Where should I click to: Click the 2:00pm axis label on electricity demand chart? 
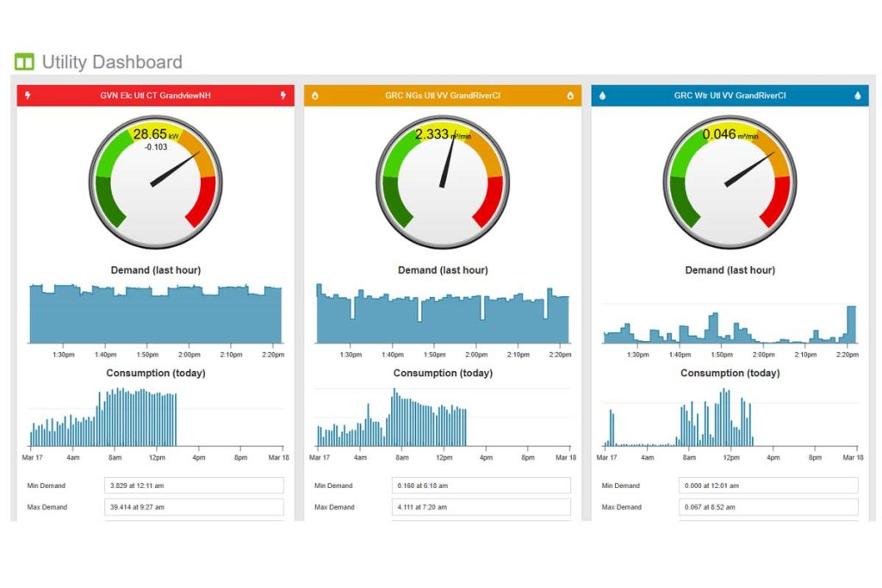click(x=189, y=355)
